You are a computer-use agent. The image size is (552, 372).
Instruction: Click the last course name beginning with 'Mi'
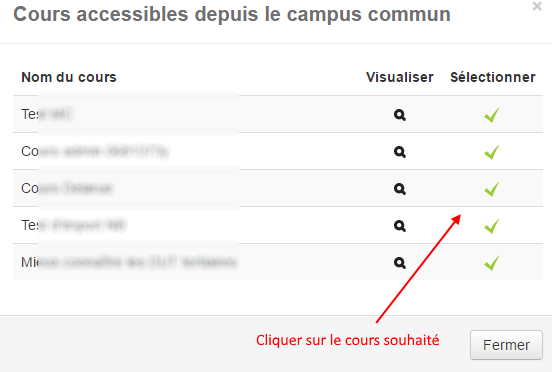(128, 262)
